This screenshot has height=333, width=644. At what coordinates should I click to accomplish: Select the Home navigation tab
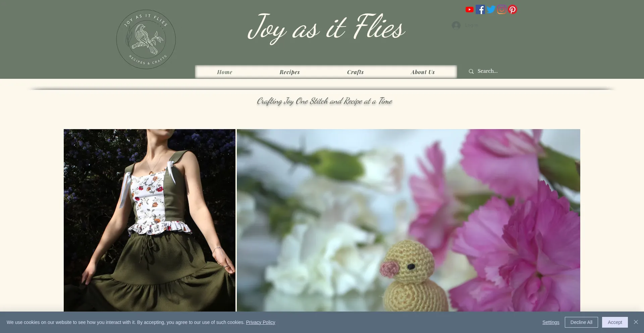click(224, 72)
